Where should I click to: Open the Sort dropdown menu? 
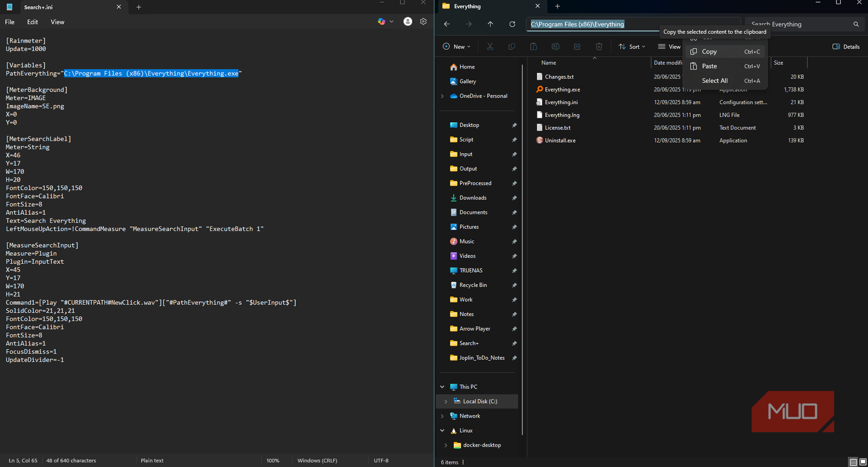pyautogui.click(x=632, y=47)
